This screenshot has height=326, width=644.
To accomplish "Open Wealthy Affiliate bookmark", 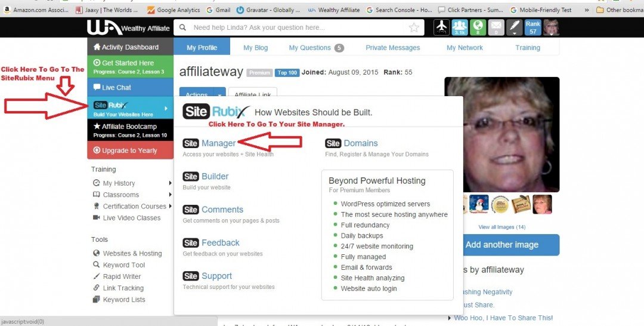I will 333,10.
